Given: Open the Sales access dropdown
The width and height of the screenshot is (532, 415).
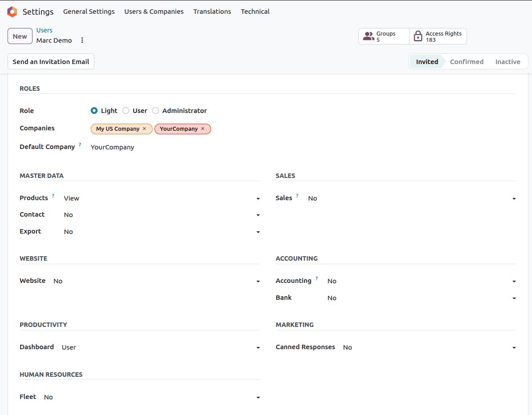Looking at the screenshot, I should click(412, 198).
